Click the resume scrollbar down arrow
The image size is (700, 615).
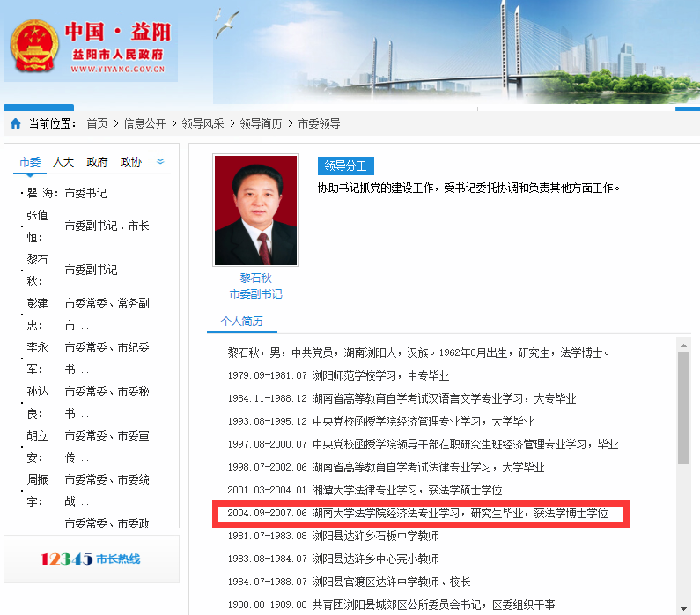click(683, 606)
